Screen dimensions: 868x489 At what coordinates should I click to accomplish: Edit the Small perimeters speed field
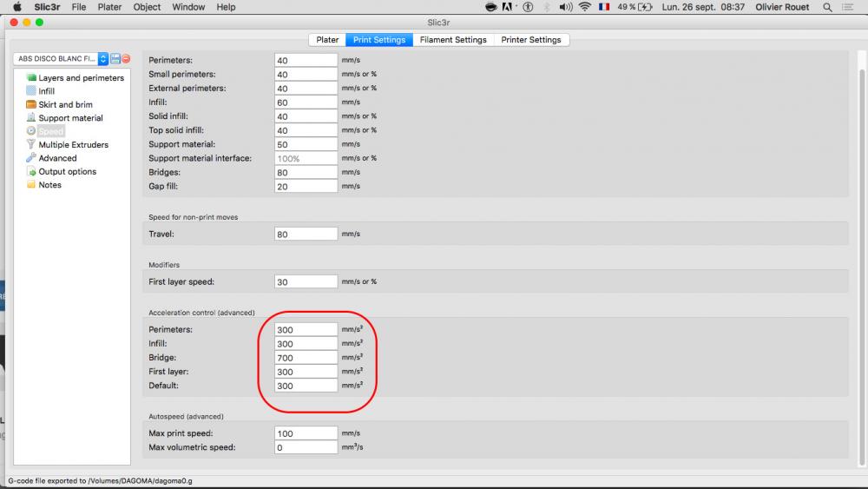tap(306, 74)
